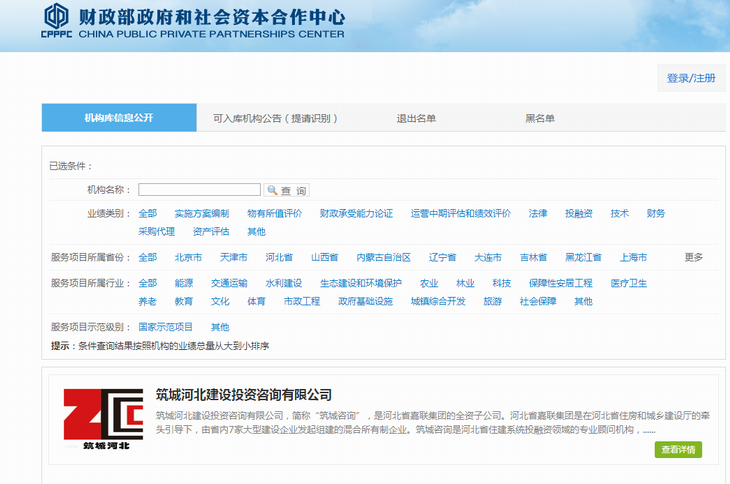Filter service province by 北京市

(x=188, y=257)
